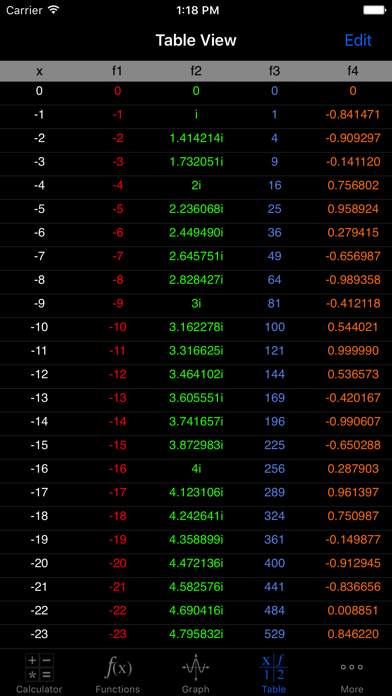Tap the Wi-Fi status icon
The height and width of the screenshot is (696, 392).
click(54, 10)
